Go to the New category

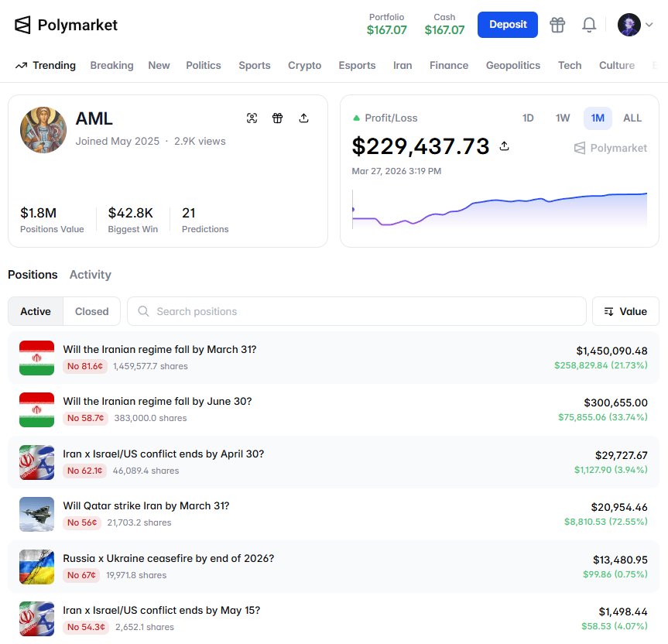click(159, 65)
